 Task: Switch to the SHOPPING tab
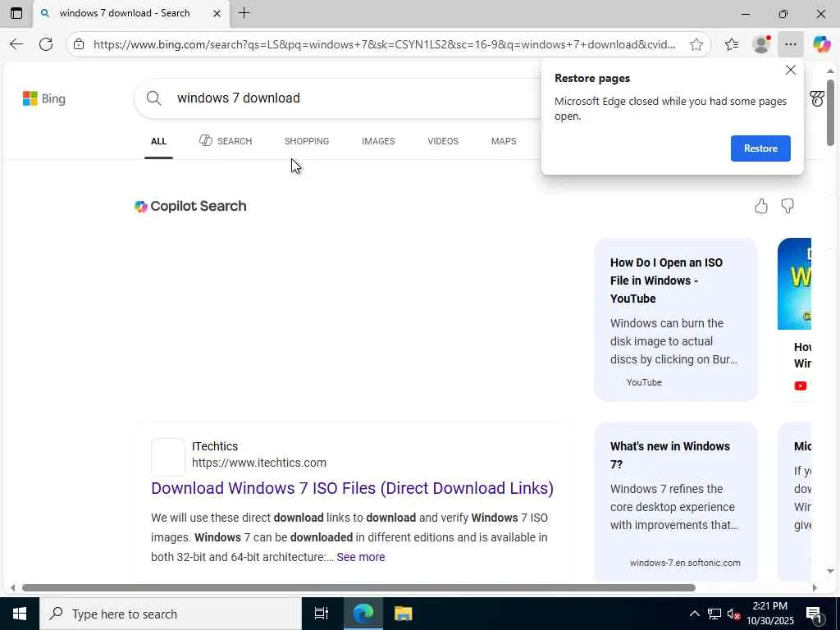coord(307,141)
